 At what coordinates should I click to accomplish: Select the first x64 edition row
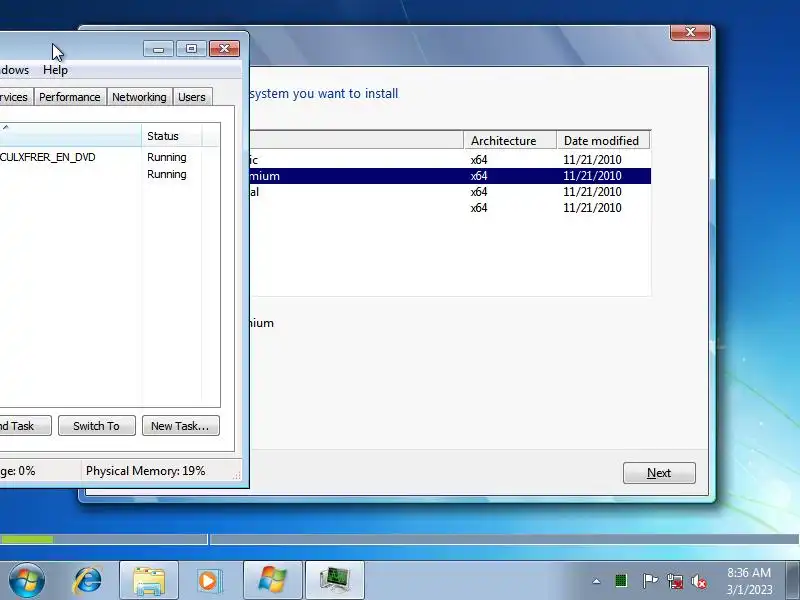450,160
